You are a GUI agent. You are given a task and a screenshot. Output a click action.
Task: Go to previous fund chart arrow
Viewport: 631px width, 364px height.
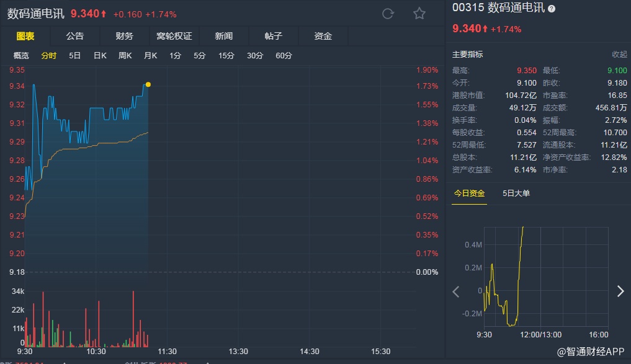456,291
